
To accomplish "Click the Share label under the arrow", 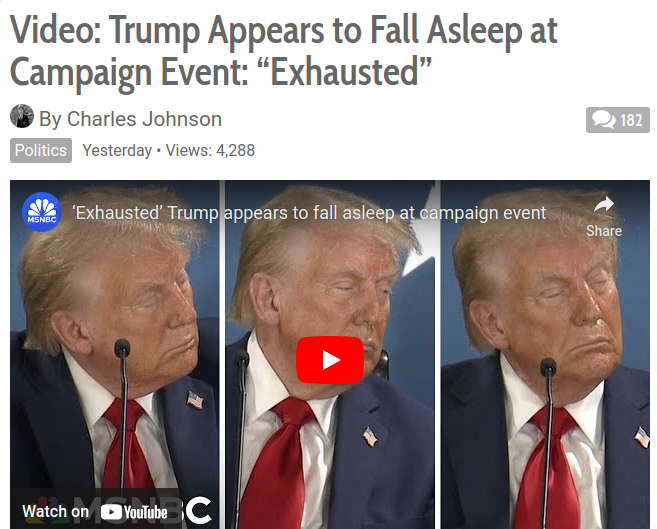I will [604, 231].
